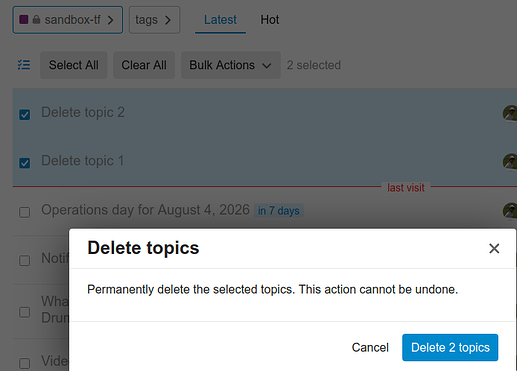Uncheck the Delete topic 1 checkbox

[x=25, y=163]
